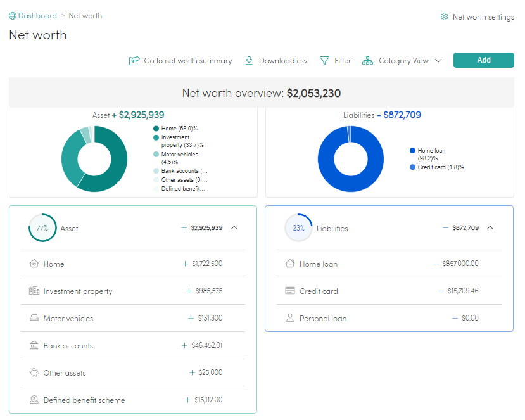The width and height of the screenshot is (525, 420).
Task: Click the Download csv icon
Action: coord(250,61)
